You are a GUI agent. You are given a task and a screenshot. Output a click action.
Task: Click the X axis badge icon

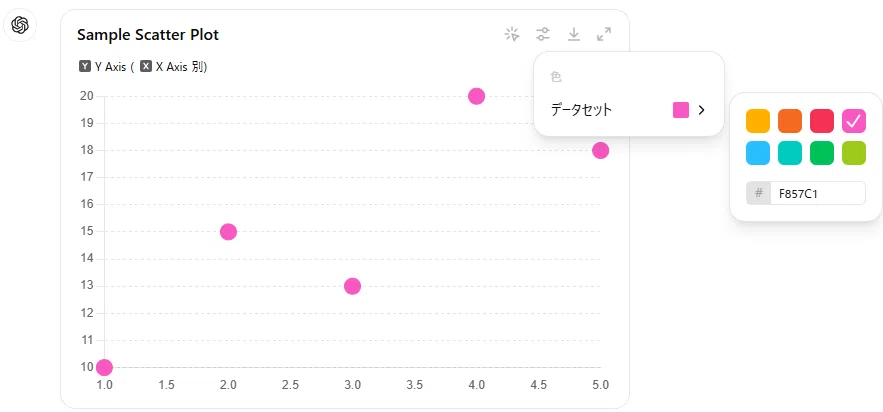[146, 66]
